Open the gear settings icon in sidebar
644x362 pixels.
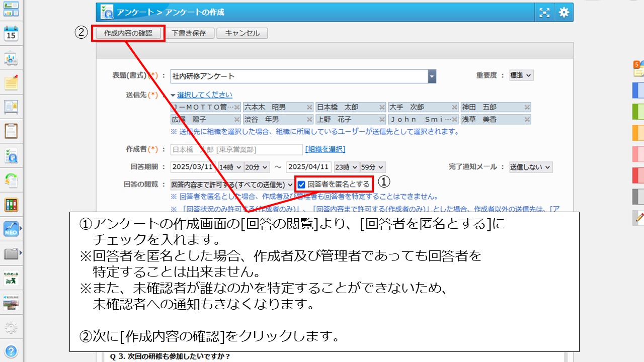(x=11, y=327)
